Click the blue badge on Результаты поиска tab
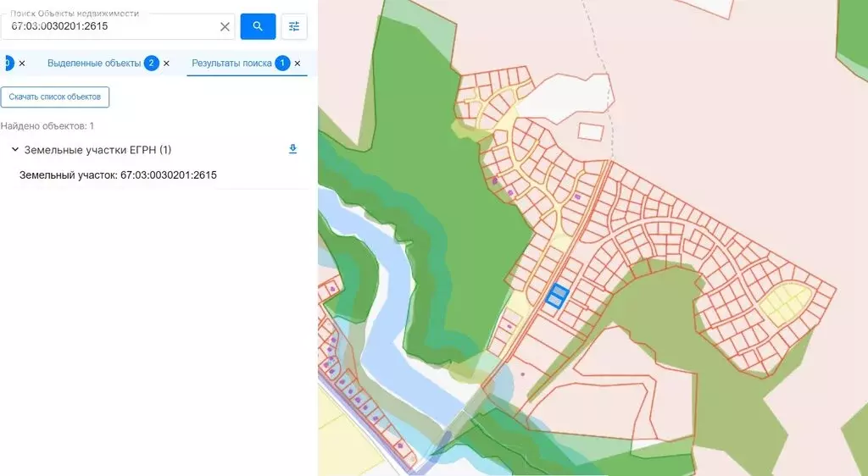This screenshot has width=868, height=476. [282, 64]
